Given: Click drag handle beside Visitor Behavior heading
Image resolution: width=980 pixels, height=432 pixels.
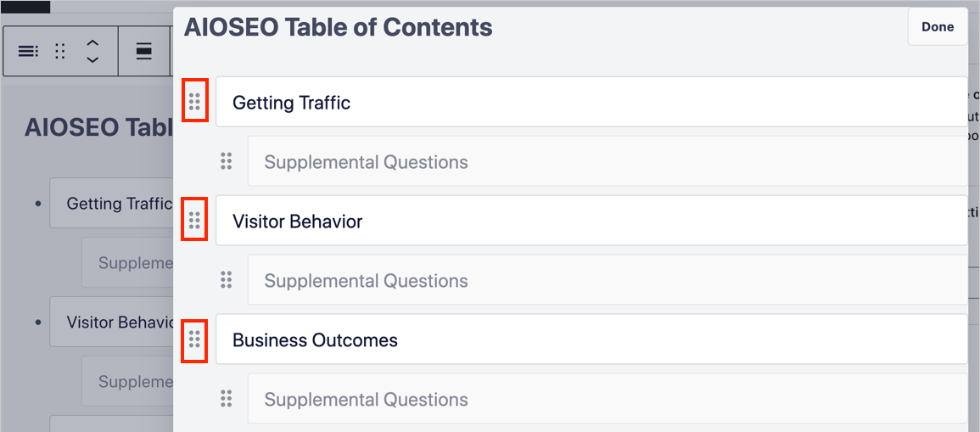Looking at the screenshot, I should tap(194, 222).
